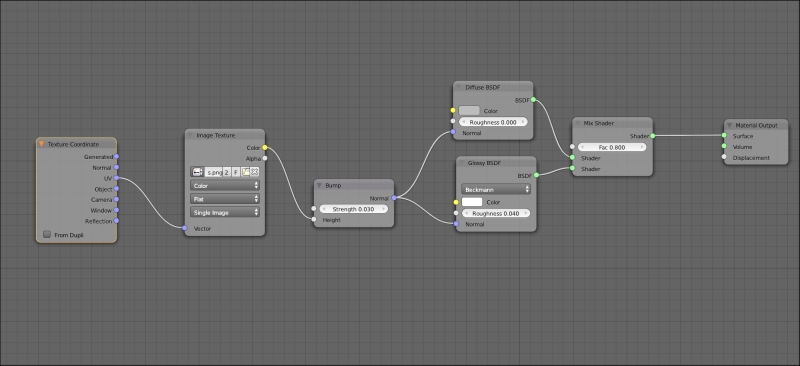The height and width of the screenshot is (366, 800).
Task: Click the Surface input socket on Material Output
Action: pyautogui.click(x=724, y=136)
